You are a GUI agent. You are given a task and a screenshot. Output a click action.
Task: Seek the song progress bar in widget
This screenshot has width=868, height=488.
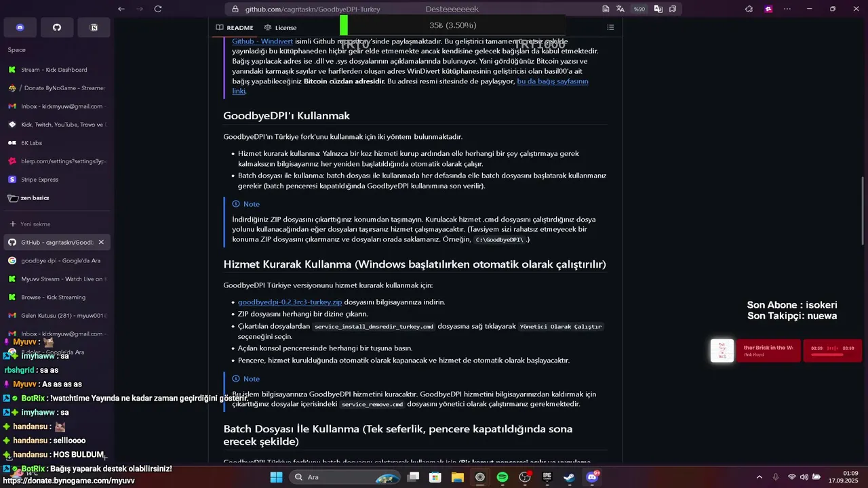pos(832,354)
